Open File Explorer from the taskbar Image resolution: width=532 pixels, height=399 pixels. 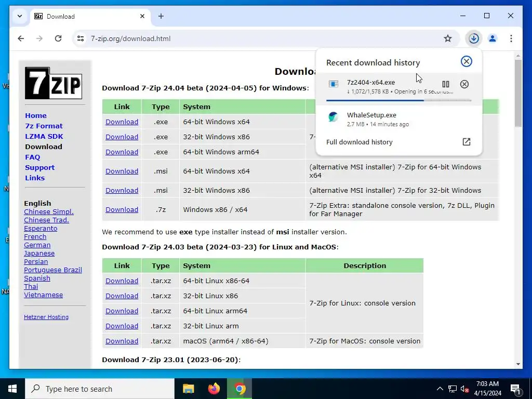[188, 389]
